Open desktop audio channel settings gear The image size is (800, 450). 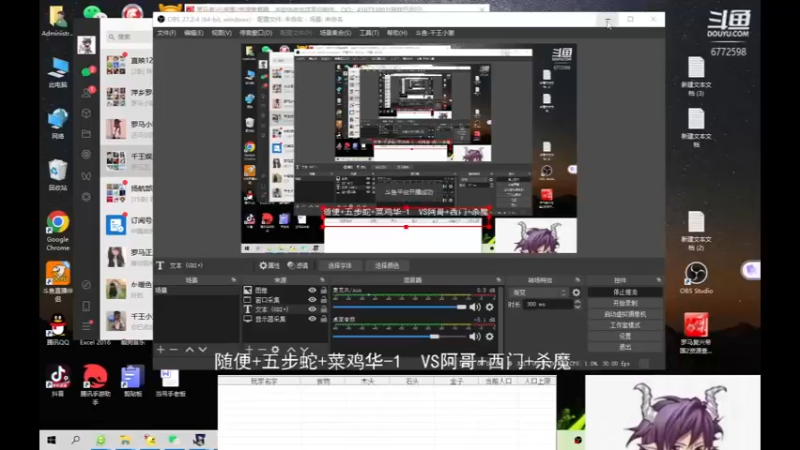[490, 337]
